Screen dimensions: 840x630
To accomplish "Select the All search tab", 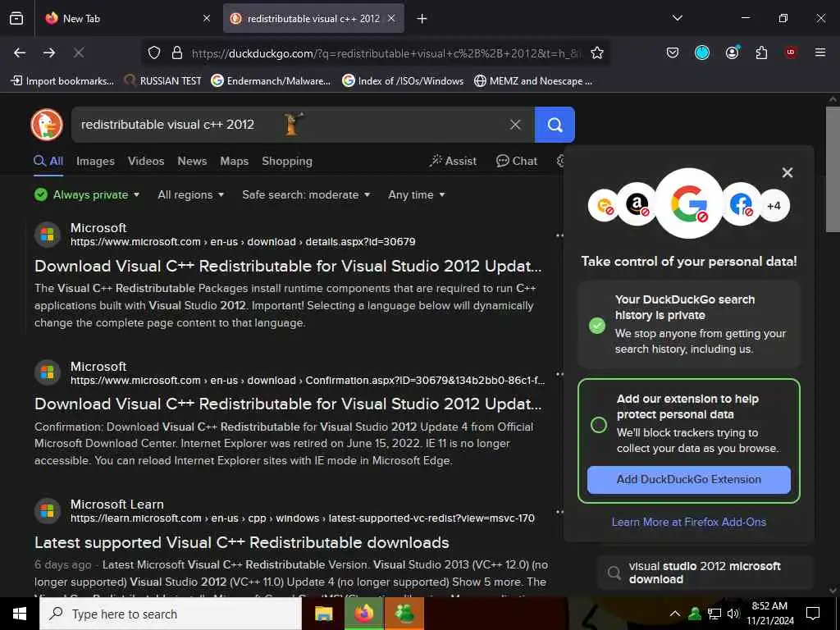I will coord(48,162).
